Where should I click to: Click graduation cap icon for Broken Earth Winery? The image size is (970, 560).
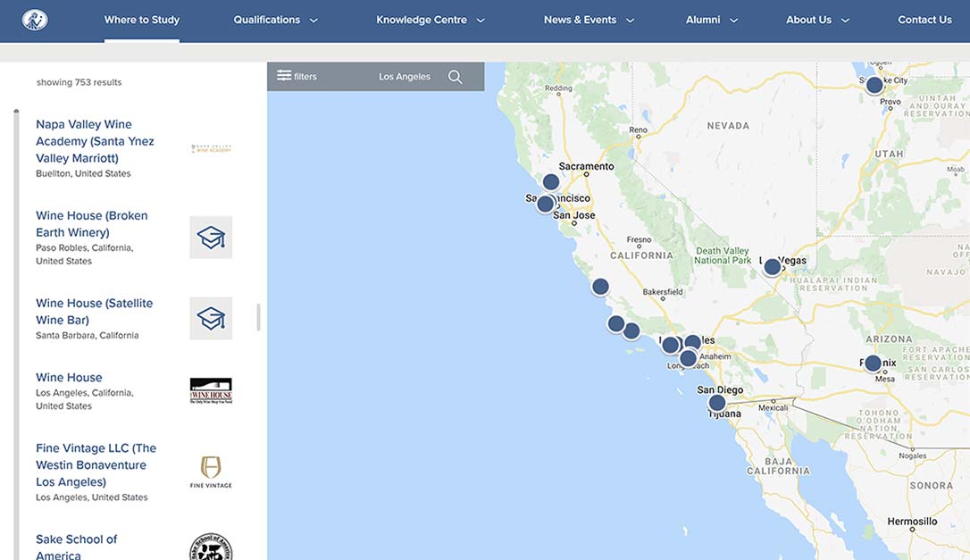211,238
